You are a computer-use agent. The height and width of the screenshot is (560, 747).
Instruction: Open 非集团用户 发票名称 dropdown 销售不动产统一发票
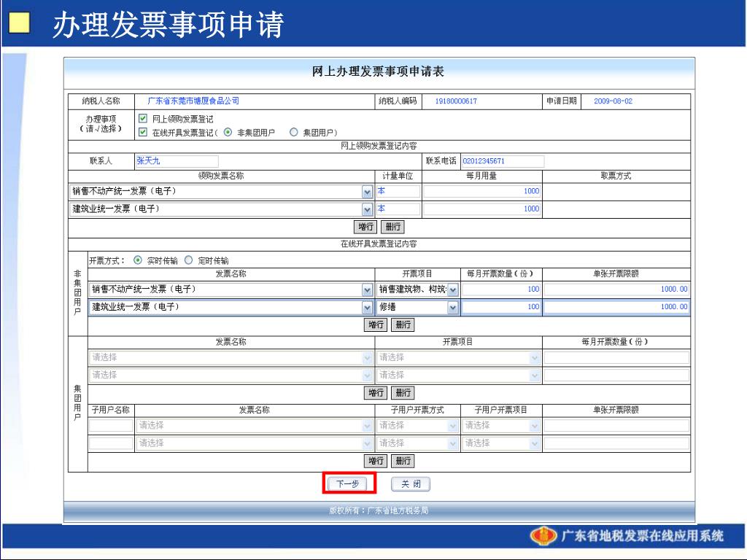click(x=231, y=289)
